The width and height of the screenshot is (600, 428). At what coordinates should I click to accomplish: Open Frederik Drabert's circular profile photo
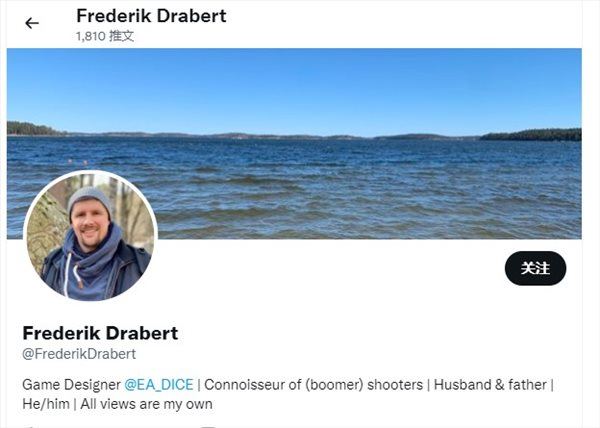click(x=91, y=236)
